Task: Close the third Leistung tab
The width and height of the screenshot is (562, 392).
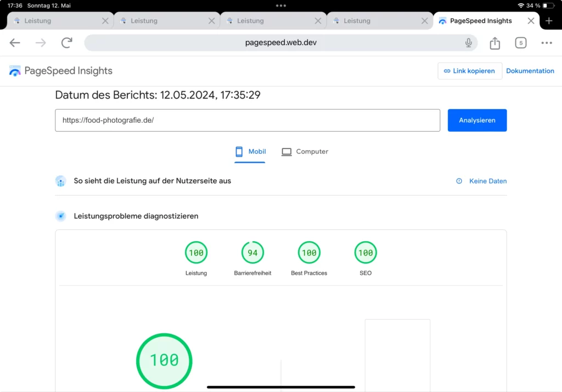Action: (x=318, y=21)
